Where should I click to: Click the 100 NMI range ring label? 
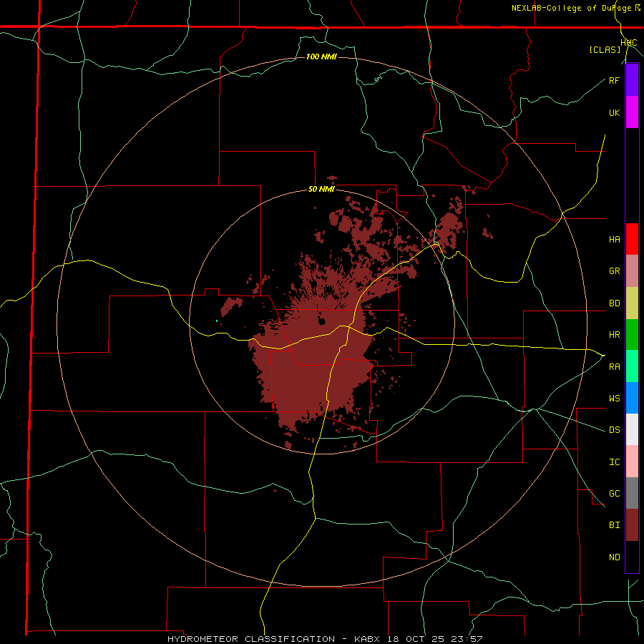321,57
